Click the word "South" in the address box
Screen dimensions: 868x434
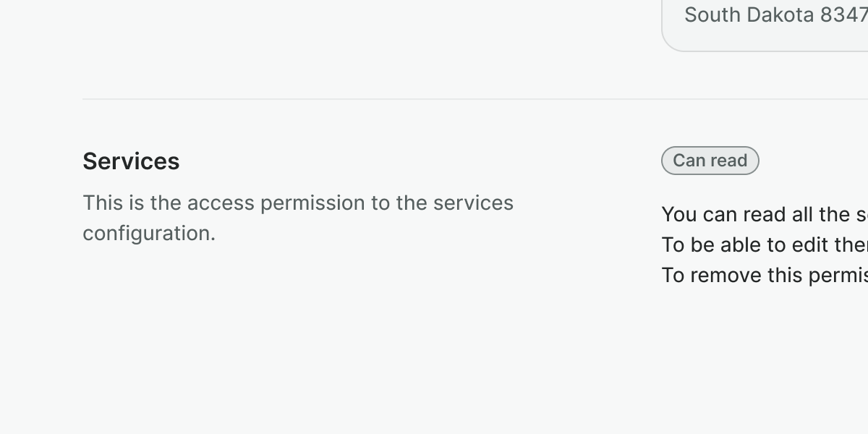pos(712,15)
